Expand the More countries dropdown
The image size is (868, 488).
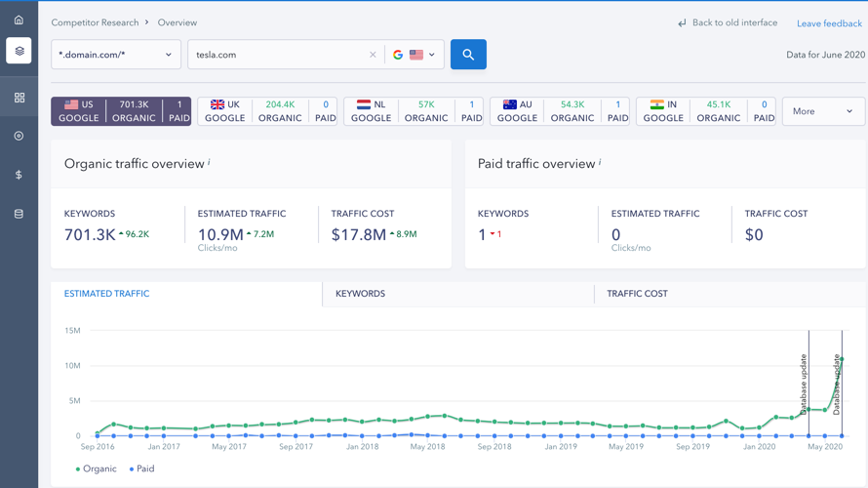(822, 111)
